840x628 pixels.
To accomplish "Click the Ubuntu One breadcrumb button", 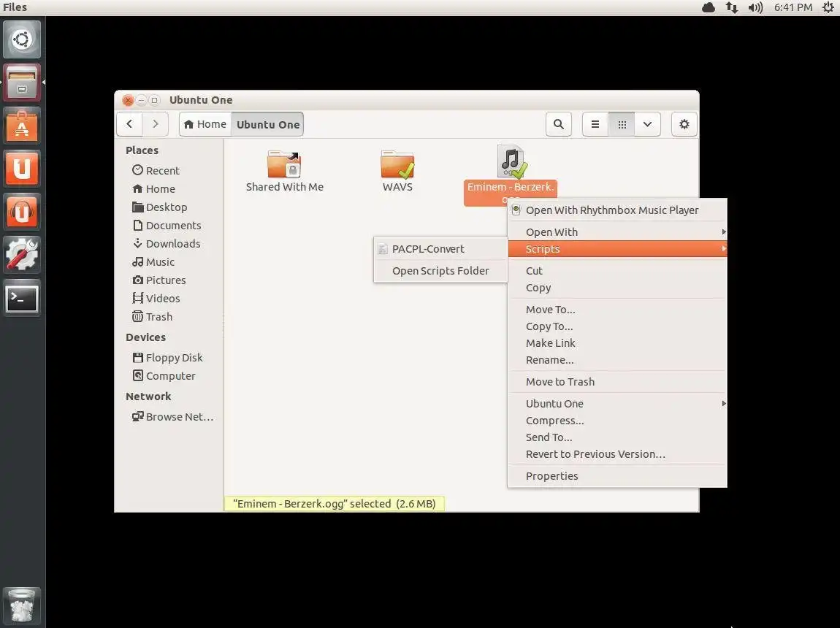I will click(268, 124).
